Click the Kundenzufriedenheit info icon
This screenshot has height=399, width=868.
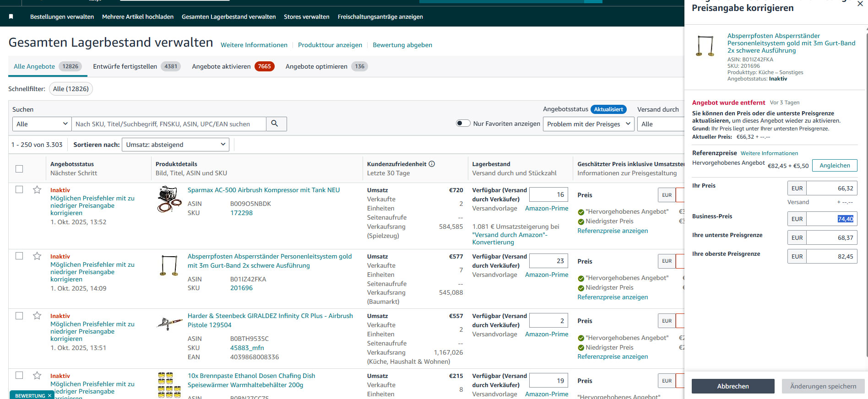pyautogui.click(x=432, y=164)
